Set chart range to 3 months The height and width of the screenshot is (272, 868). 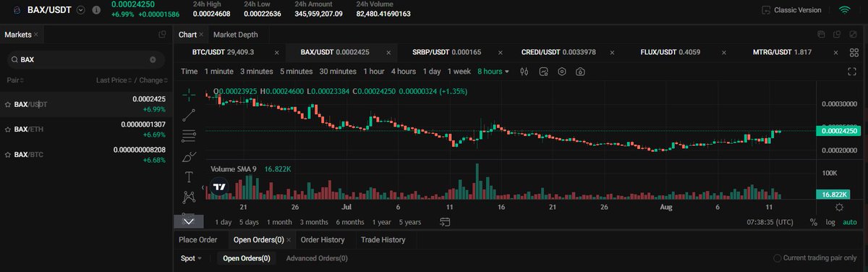point(314,222)
